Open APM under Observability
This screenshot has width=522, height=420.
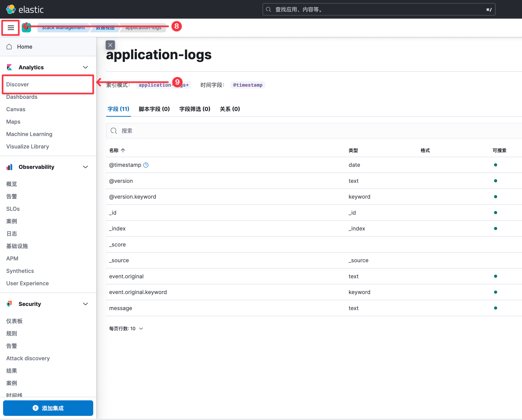pos(12,258)
